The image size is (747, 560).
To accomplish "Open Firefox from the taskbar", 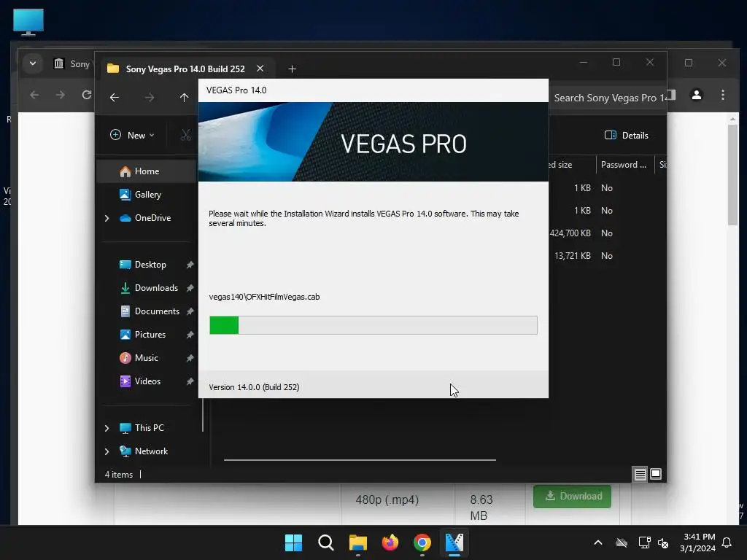I will (x=390, y=542).
